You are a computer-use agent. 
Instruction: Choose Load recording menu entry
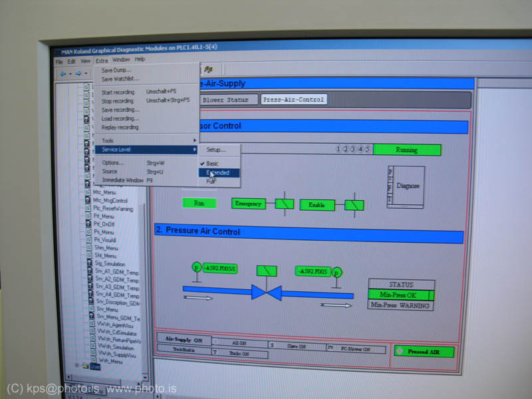tap(120, 118)
